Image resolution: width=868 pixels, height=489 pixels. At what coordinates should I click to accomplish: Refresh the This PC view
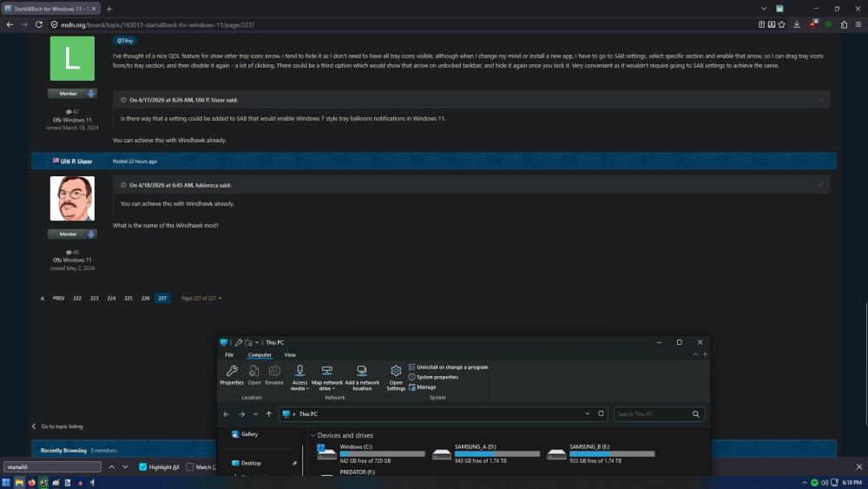pyautogui.click(x=601, y=413)
